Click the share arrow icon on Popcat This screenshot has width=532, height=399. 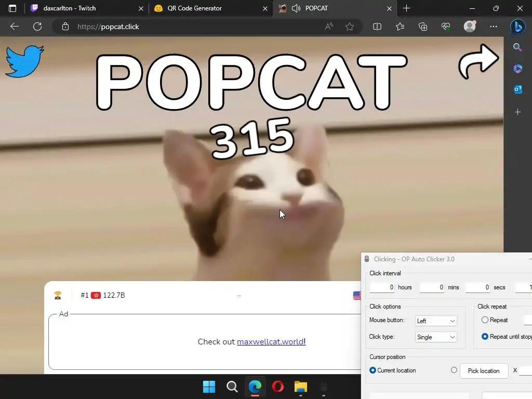pyautogui.click(x=478, y=61)
